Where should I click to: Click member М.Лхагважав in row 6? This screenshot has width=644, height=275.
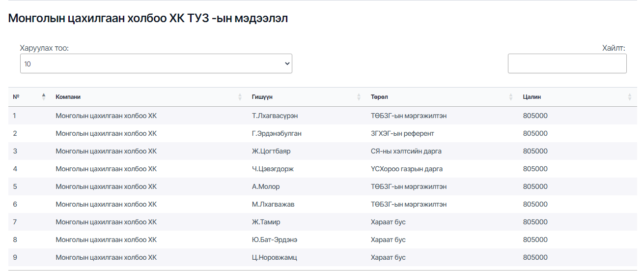pyautogui.click(x=273, y=204)
